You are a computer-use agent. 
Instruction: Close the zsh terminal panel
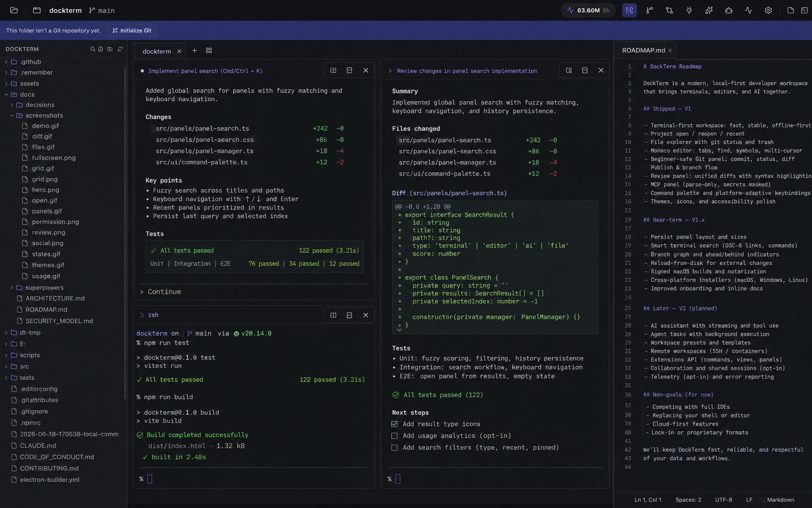tap(366, 315)
